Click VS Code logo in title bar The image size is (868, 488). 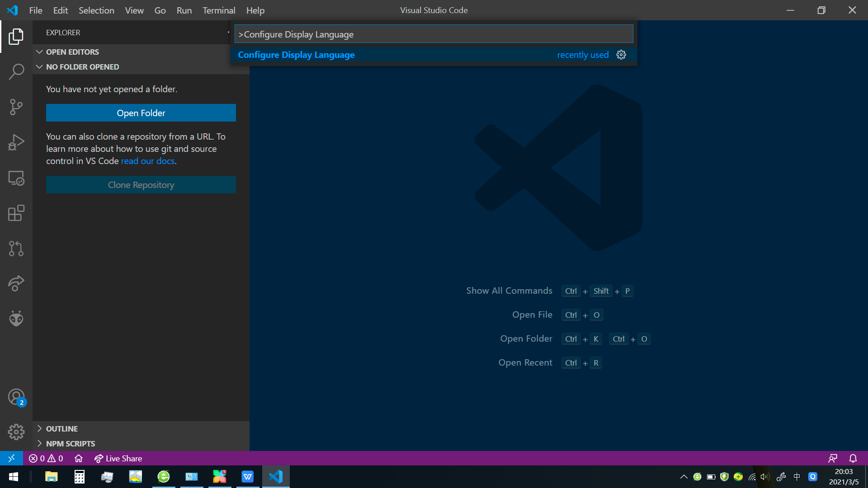(13, 10)
